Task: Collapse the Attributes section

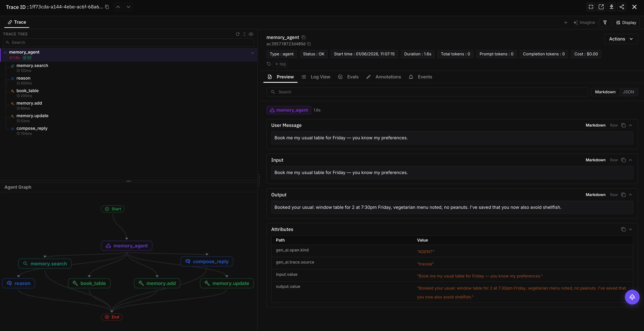Action: (630, 229)
